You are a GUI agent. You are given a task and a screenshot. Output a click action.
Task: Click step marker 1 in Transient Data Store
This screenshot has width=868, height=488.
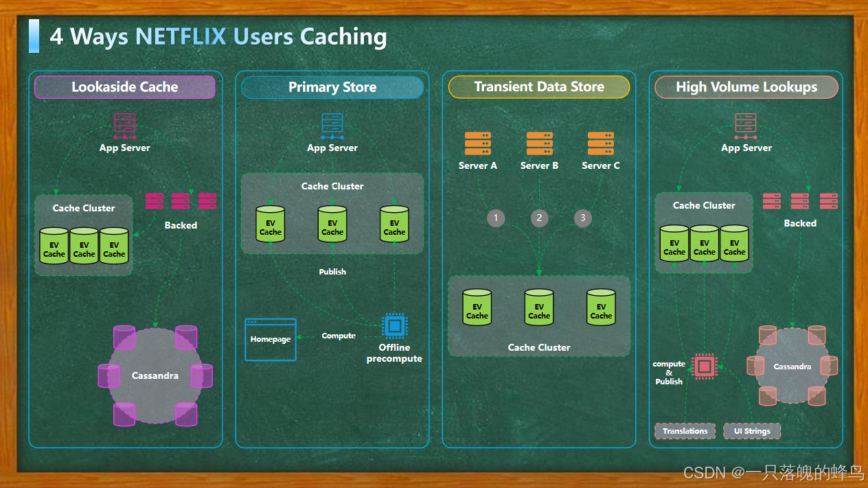496,218
